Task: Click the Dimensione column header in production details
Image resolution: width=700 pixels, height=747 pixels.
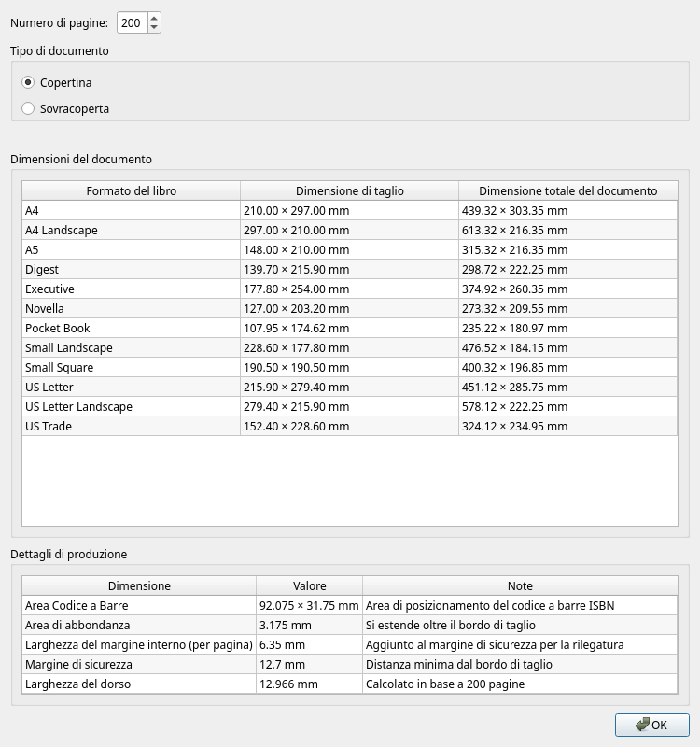Action: tap(139, 585)
